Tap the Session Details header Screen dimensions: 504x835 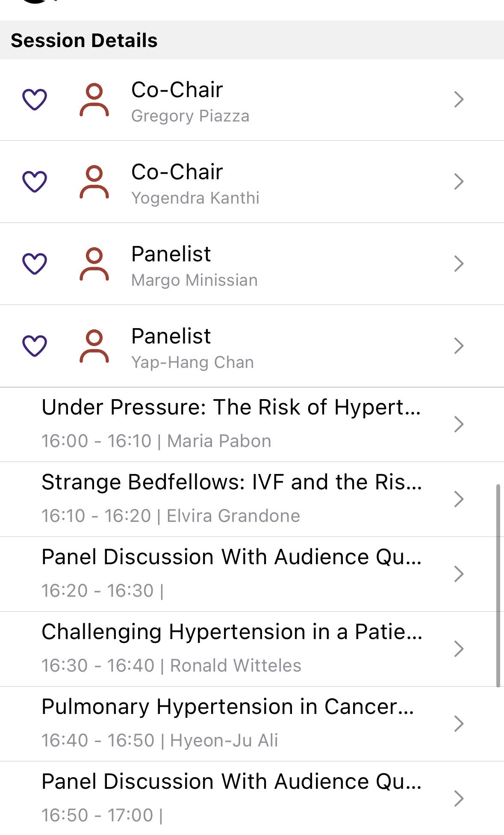[x=84, y=41]
